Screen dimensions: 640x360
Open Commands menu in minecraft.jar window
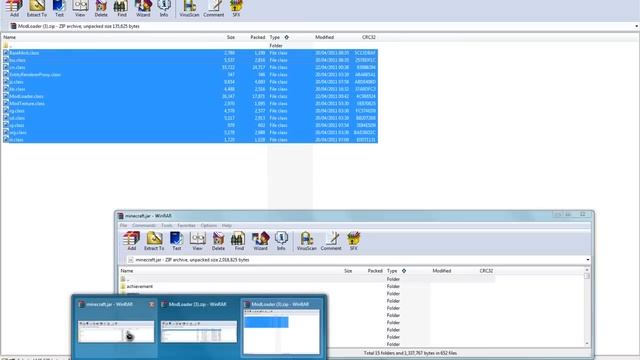(144, 225)
